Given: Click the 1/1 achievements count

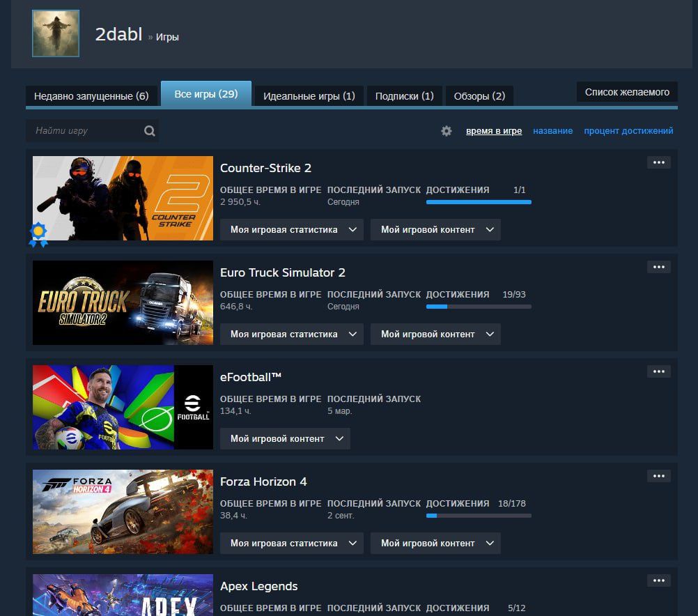Looking at the screenshot, I should coord(520,190).
